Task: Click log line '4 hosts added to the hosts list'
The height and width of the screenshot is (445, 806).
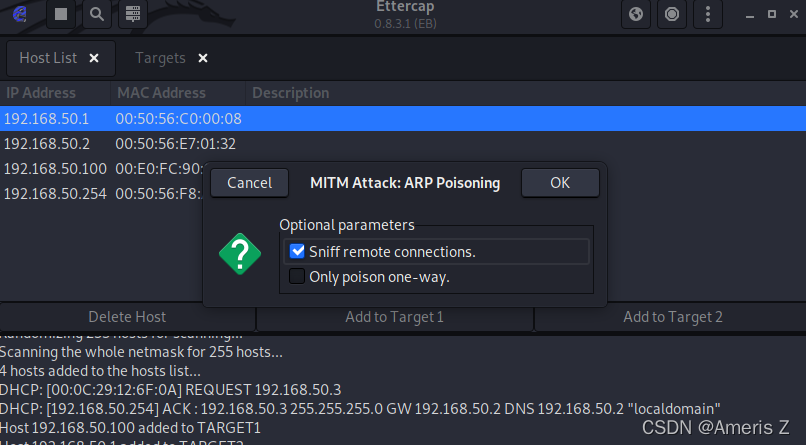Action: [100, 371]
